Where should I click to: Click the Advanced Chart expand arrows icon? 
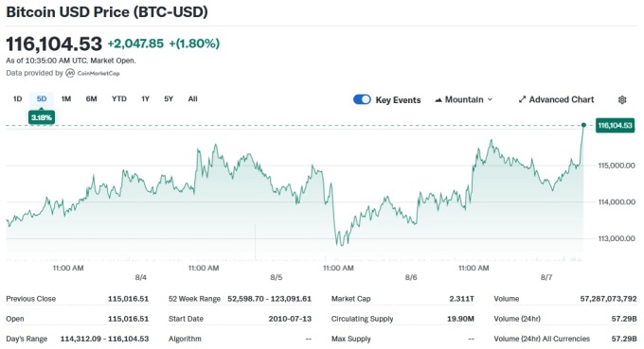[522, 99]
